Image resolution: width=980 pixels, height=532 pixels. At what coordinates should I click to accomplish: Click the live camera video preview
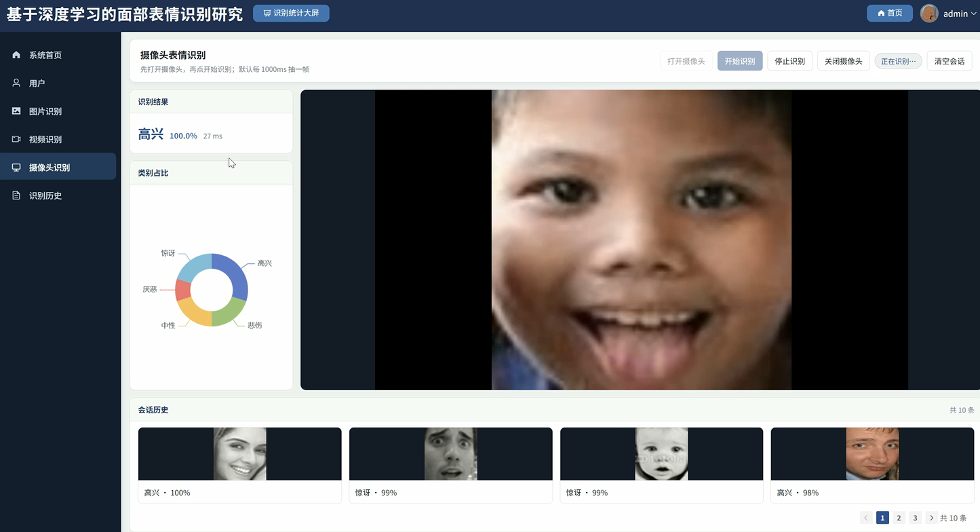point(642,240)
